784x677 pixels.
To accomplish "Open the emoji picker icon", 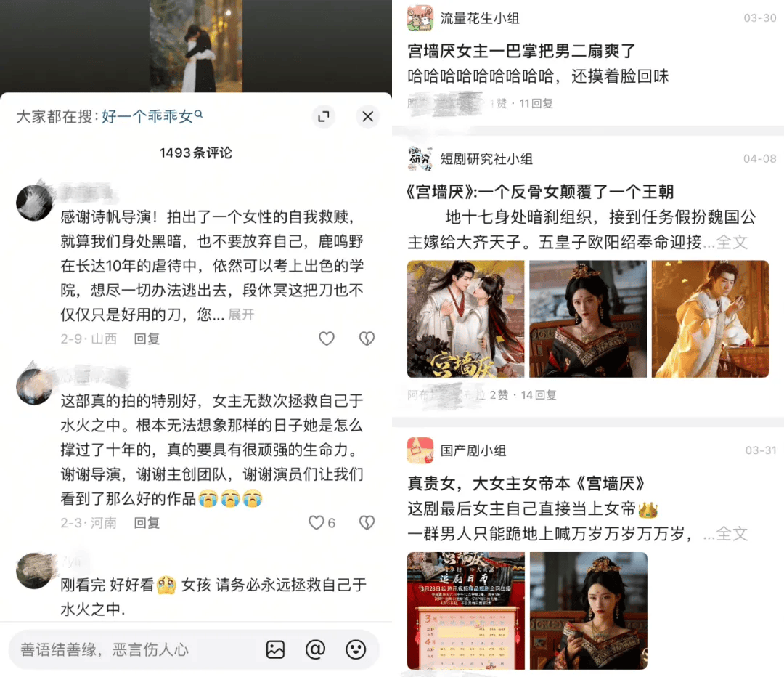I will pos(356,649).
